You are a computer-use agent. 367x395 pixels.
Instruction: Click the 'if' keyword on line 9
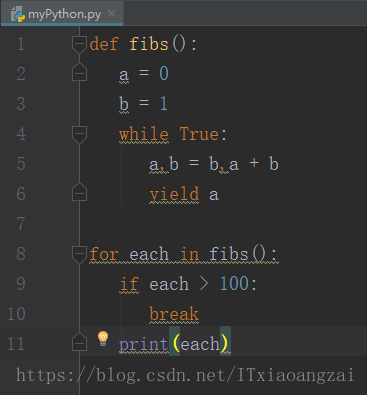coord(129,284)
